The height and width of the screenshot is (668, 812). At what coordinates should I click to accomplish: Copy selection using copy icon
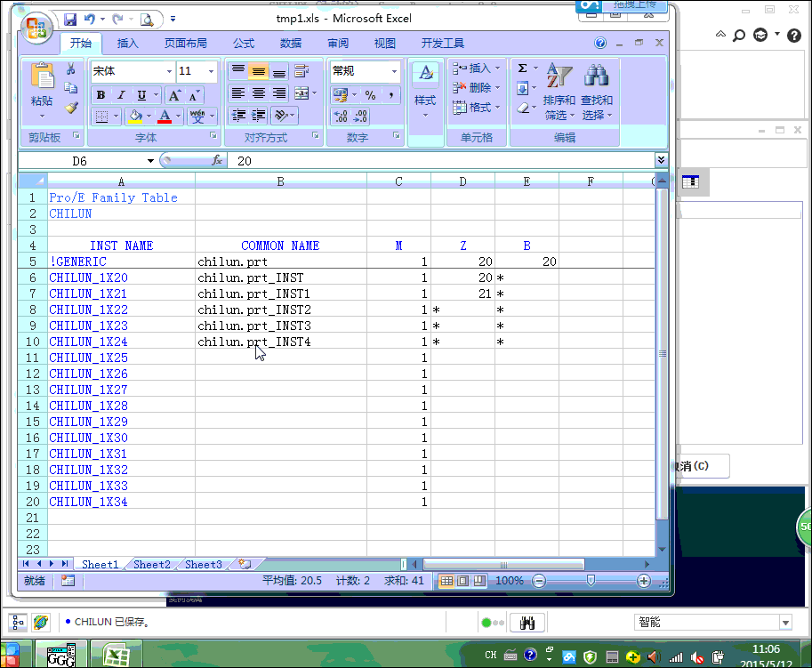click(x=71, y=88)
